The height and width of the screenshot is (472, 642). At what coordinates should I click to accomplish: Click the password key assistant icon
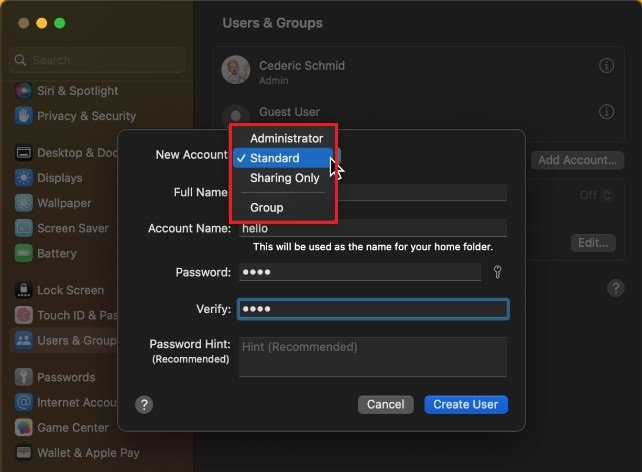[x=497, y=272]
